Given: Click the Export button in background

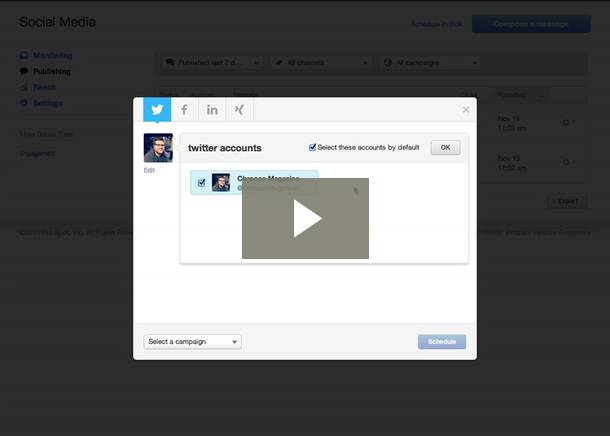Looking at the screenshot, I should pyautogui.click(x=568, y=201).
